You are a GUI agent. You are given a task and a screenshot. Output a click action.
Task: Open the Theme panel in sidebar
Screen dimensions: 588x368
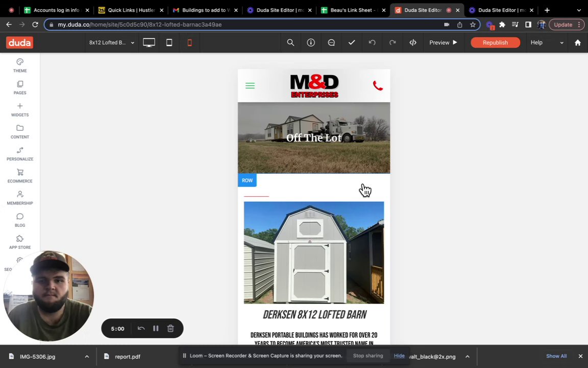20,65
